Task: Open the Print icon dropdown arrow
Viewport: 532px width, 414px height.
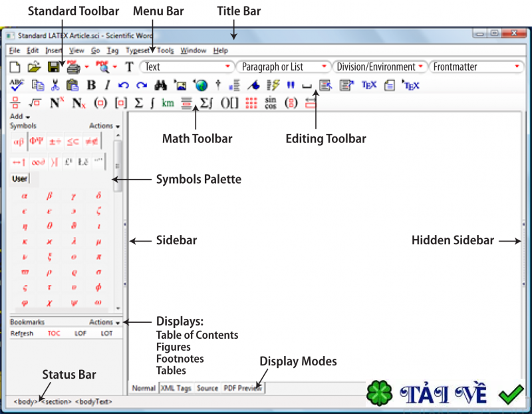Action: pyautogui.click(x=87, y=67)
